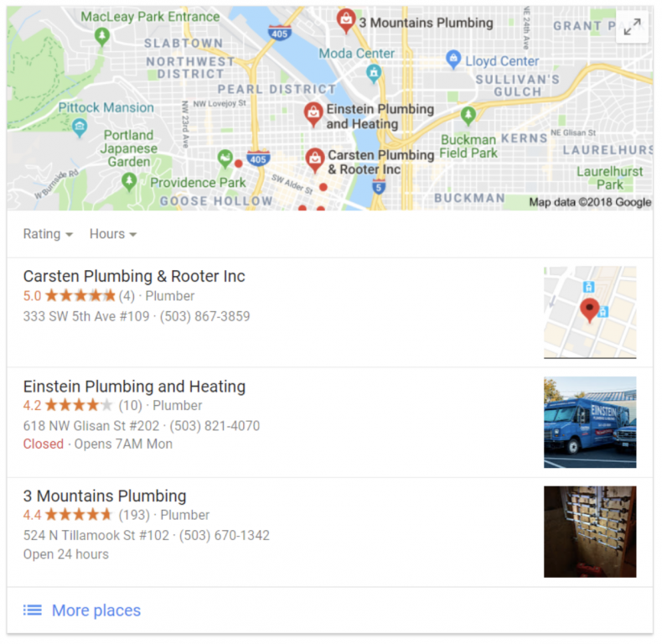
Task: Click the 3 Mountains Plumbing map pin
Action: coord(346,21)
